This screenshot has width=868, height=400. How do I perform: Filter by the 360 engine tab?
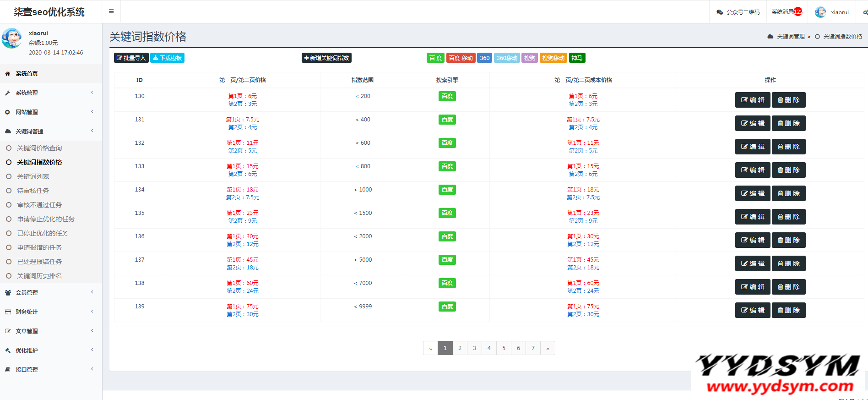[x=484, y=58]
